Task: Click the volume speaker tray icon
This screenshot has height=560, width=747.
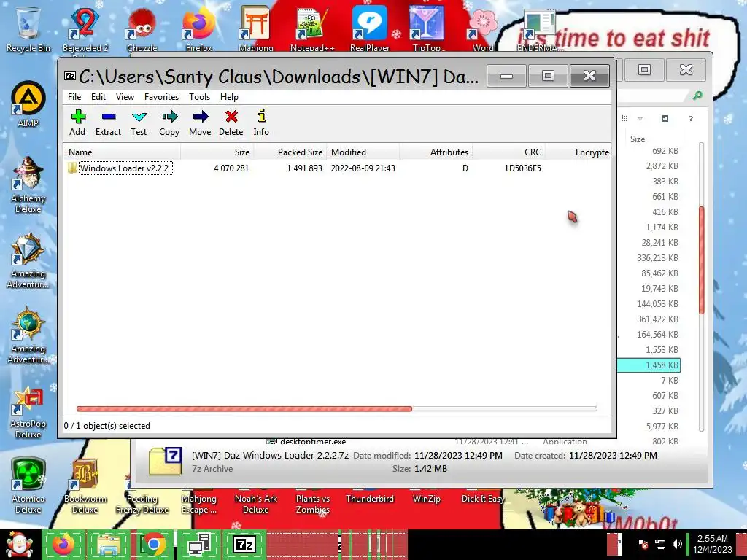Action: [x=676, y=544]
